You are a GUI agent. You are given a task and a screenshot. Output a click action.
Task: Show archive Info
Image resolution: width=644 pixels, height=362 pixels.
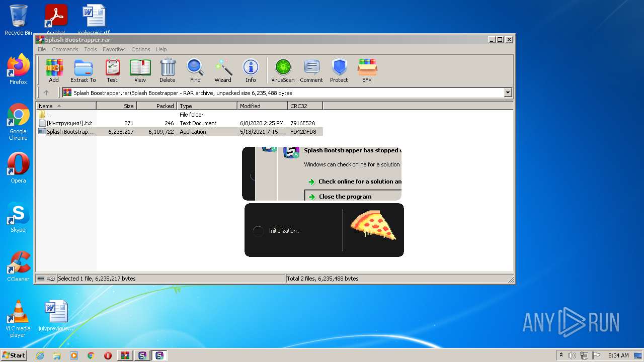[x=251, y=70]
